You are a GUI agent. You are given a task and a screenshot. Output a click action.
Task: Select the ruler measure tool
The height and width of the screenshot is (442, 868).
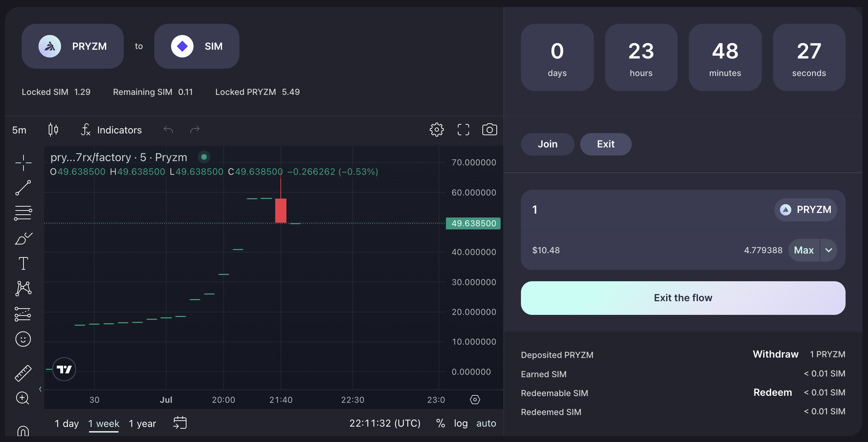click(x=23, y=373)
